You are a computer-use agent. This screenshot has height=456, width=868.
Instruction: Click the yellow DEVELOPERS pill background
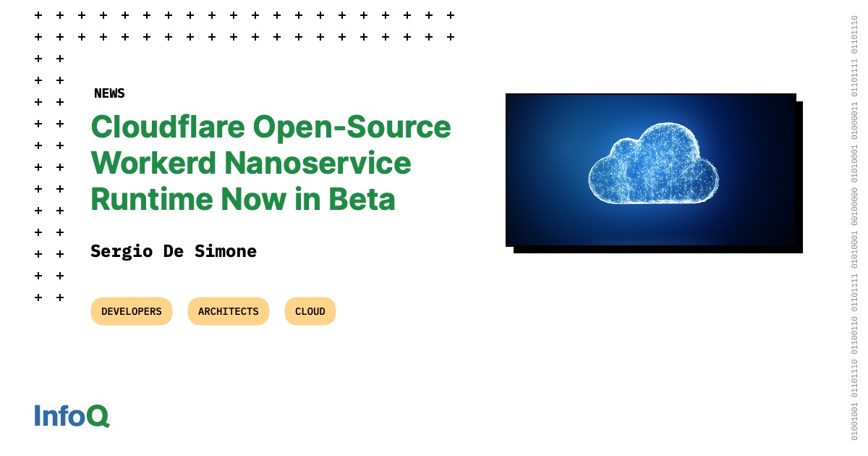pyautogui.click(x=131, y=311)
